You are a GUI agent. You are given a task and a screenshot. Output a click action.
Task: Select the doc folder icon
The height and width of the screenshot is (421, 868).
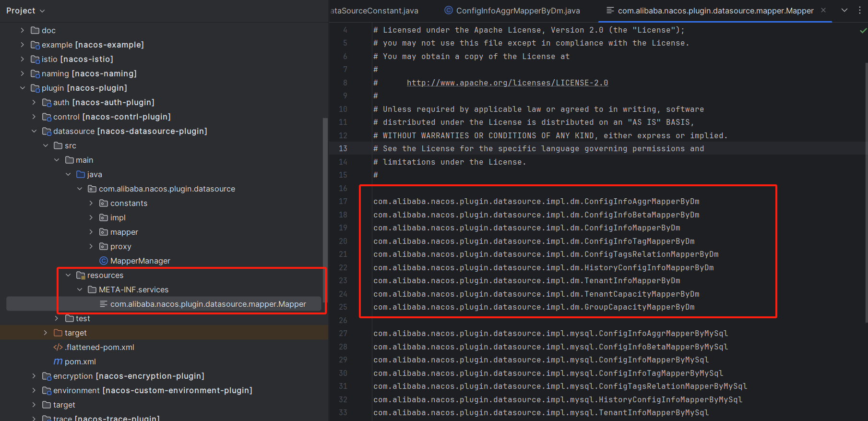(35, 30)
